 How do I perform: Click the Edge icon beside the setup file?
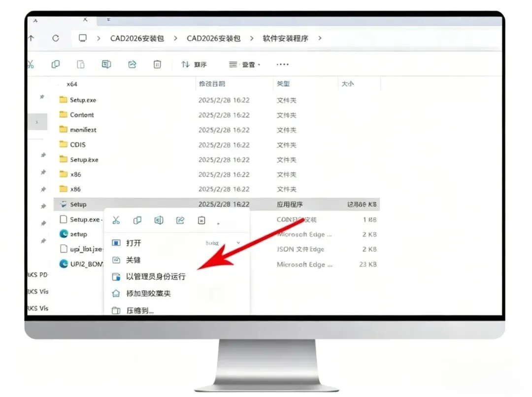64,234
